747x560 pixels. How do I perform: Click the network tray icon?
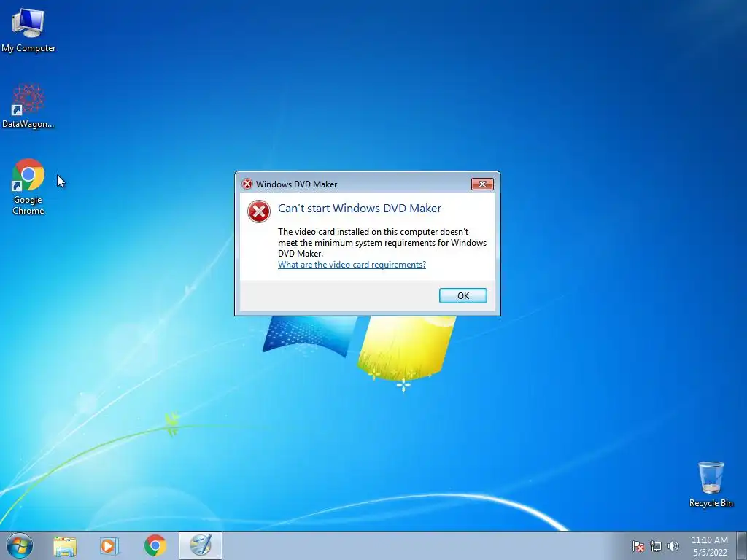(x=656, y=547)
